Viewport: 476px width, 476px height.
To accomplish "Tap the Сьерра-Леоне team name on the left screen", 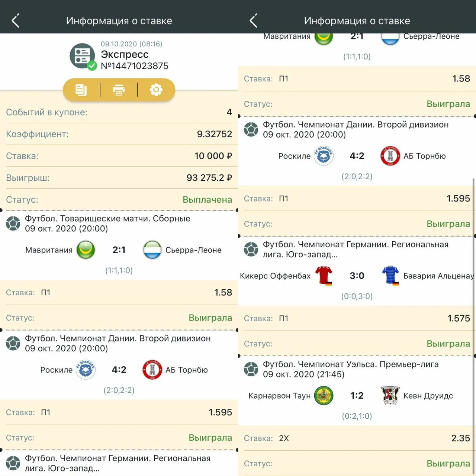I will [x=193, y=250].
